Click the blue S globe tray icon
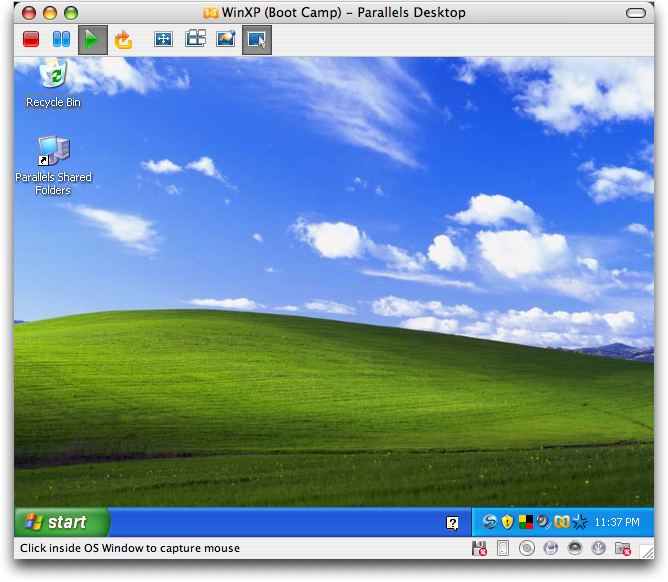This screenshot has height=582, width=668. [489, 522]
